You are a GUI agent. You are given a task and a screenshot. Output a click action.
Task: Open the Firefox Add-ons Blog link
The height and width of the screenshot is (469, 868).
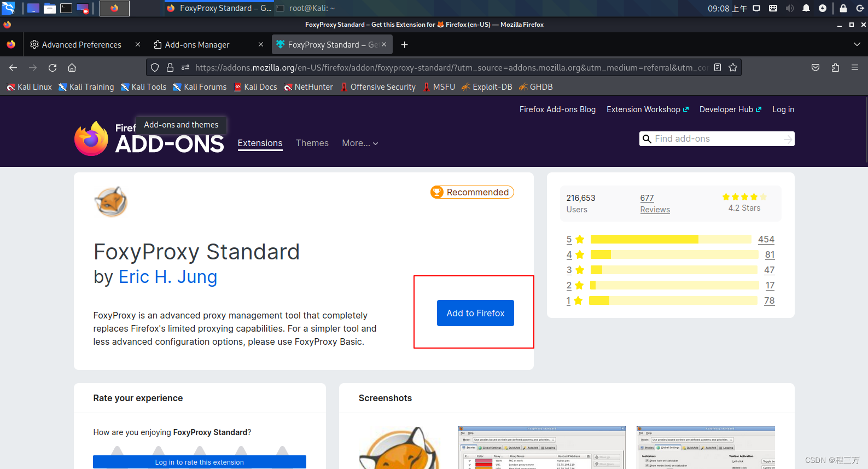(x=557, y=109)
